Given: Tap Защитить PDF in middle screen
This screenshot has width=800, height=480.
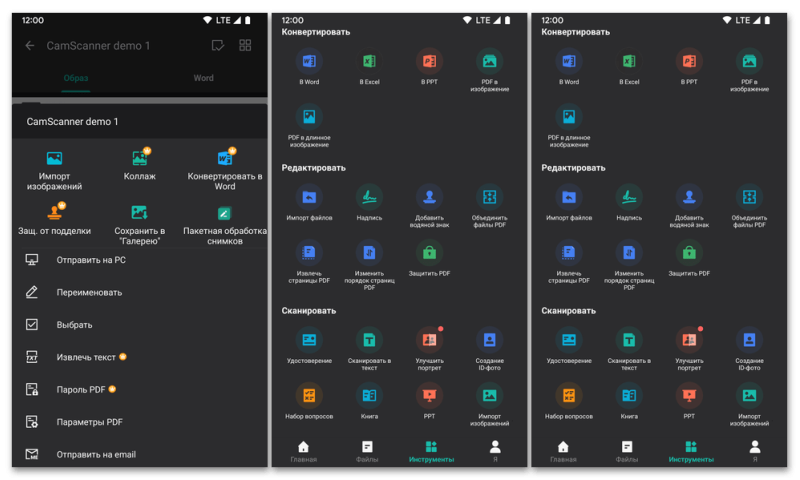Looking at the screenshot, I should pos(430,259).
